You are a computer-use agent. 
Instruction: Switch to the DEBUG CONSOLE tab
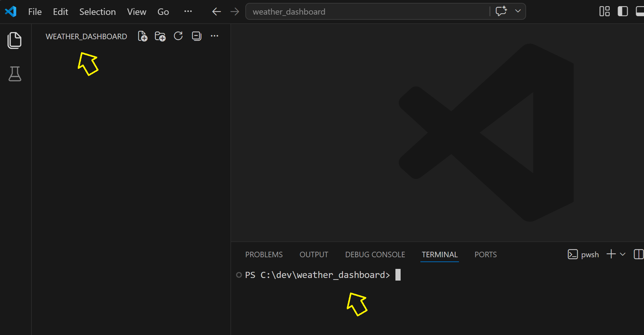pyautogui.click(x=375, y=255)
